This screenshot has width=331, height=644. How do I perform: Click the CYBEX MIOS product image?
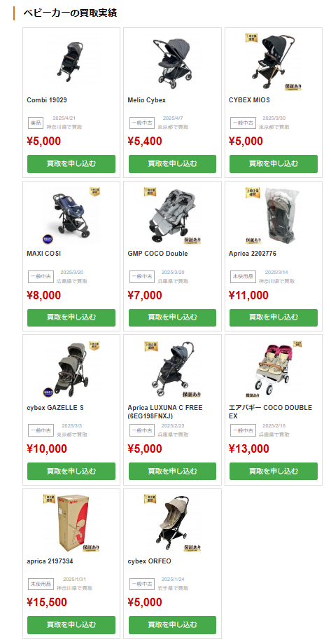(273, 61)
